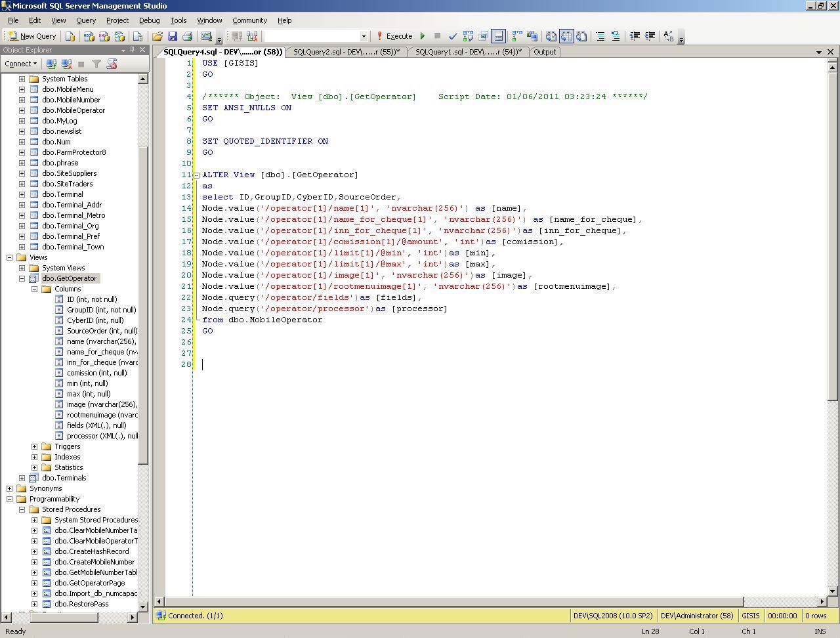Uncomment the selected lines

point(616,36)
